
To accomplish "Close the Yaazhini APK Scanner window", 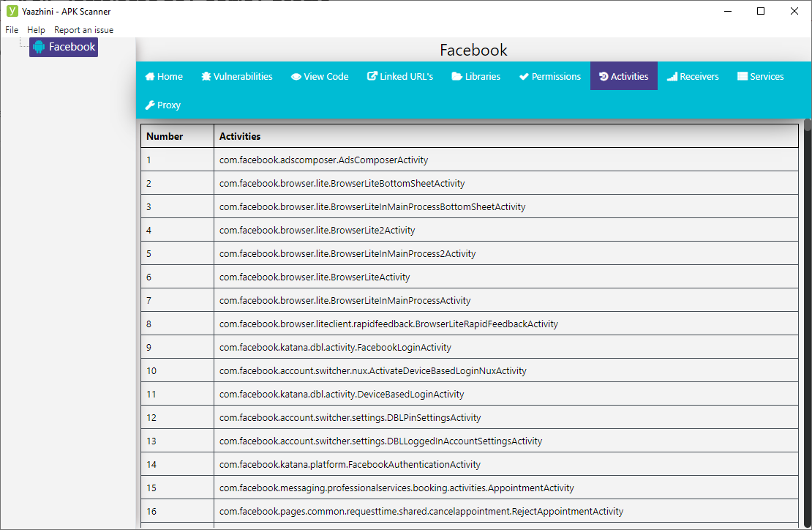I will (794, 11).
